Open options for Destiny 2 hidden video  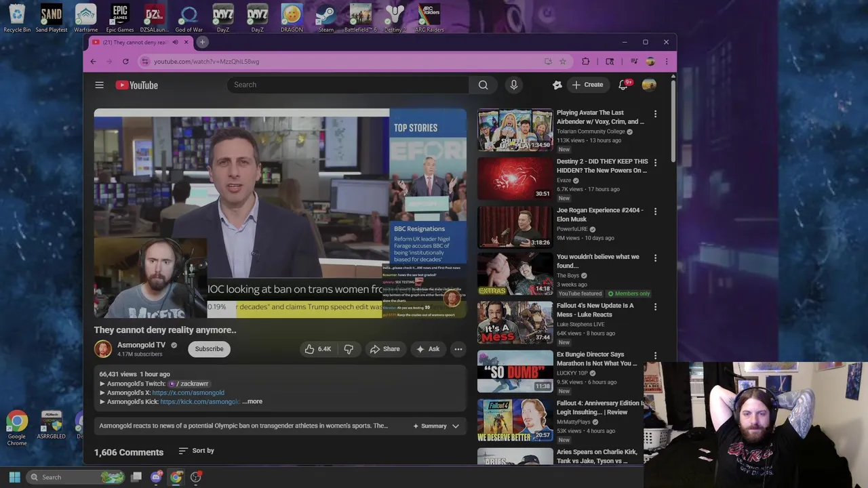(x=655, y=163)
